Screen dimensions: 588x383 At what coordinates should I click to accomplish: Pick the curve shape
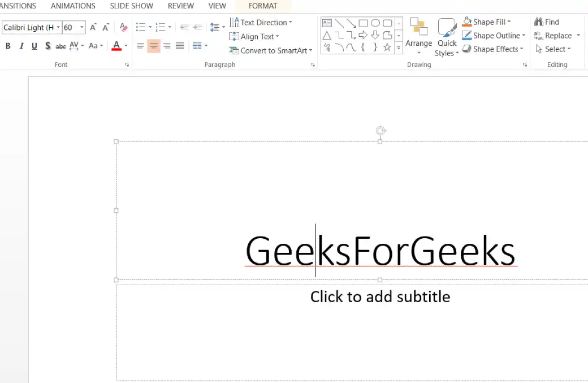pyautogui.click(x=351, y=48)
